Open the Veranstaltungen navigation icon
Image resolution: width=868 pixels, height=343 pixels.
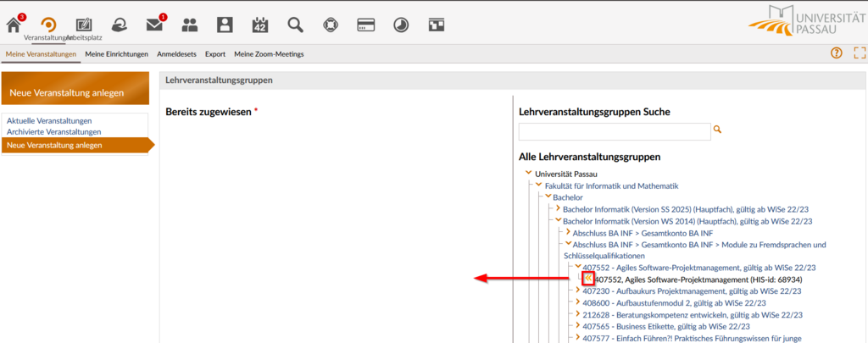(x=48, y=25)
